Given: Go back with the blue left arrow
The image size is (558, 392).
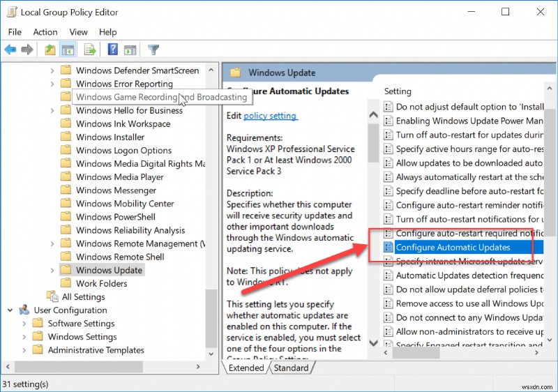Looking at the screenshot, I should tap(10, 50).
